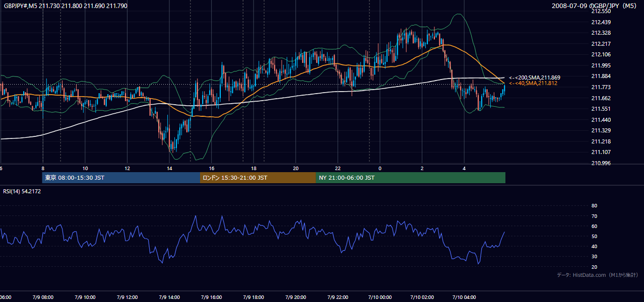This screenshot has height=302, width=644.
Task: Click bottom date label 7/9 18:00
Action: click(x=253, y=297)
